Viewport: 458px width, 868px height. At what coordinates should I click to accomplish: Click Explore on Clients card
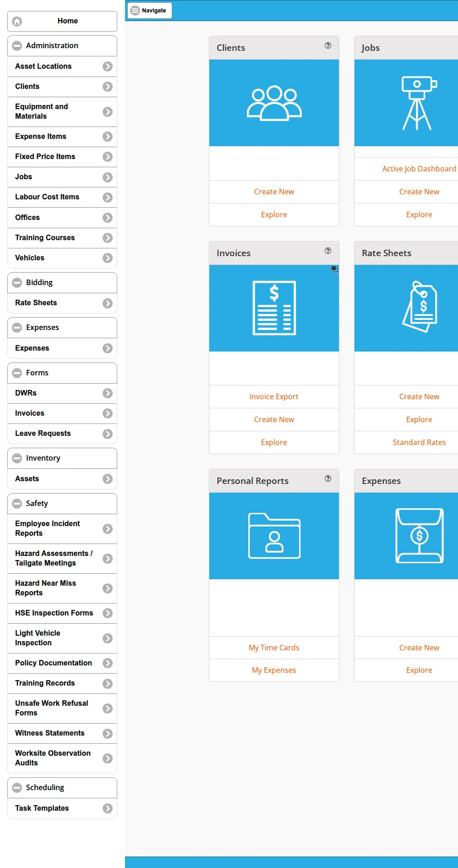pos(274,214)
